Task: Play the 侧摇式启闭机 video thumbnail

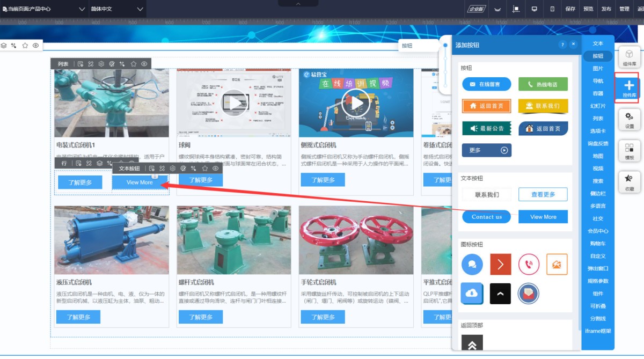Action: [356, 102]
